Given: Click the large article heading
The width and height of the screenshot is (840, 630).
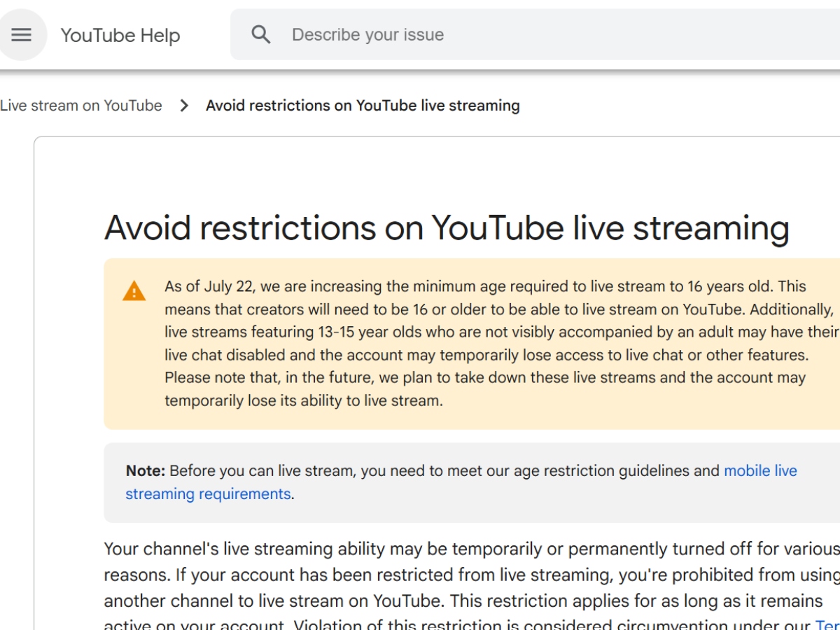Looking at the screenshot, I should (447, 227).
